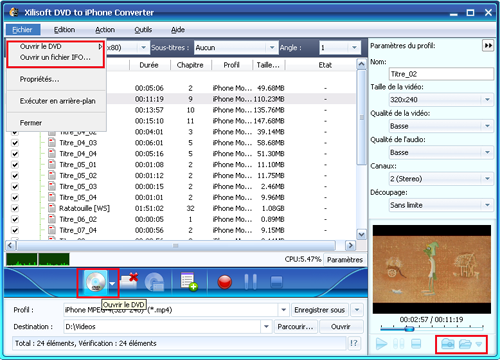Screen dimensions: 500x360
Task: Stop the preview video player
Action: 416,344
